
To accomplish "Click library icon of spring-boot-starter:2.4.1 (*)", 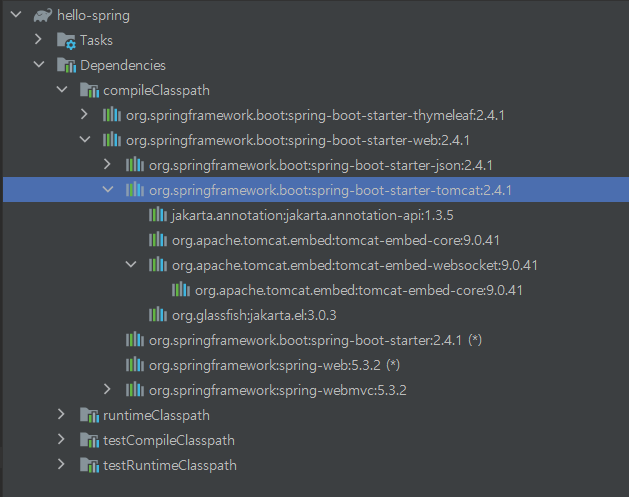I will click(135, 340).
